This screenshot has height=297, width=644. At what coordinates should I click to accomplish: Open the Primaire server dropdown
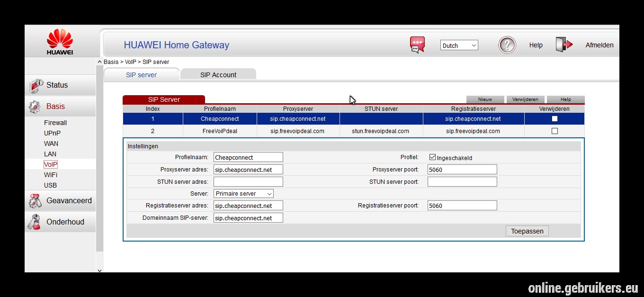[x=243, y=193]
